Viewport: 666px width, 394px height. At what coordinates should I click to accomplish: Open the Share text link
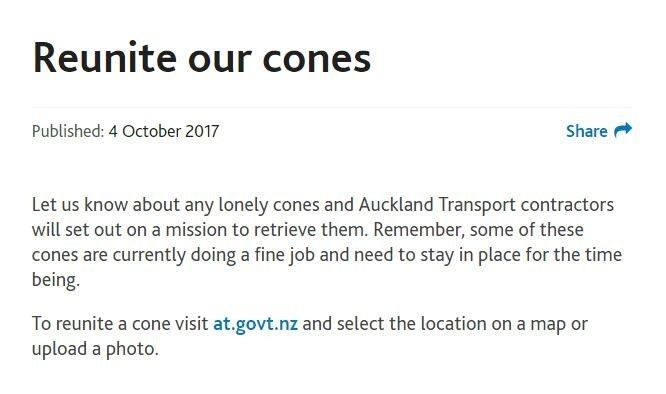pyautogui.click(x=586, y=131)
